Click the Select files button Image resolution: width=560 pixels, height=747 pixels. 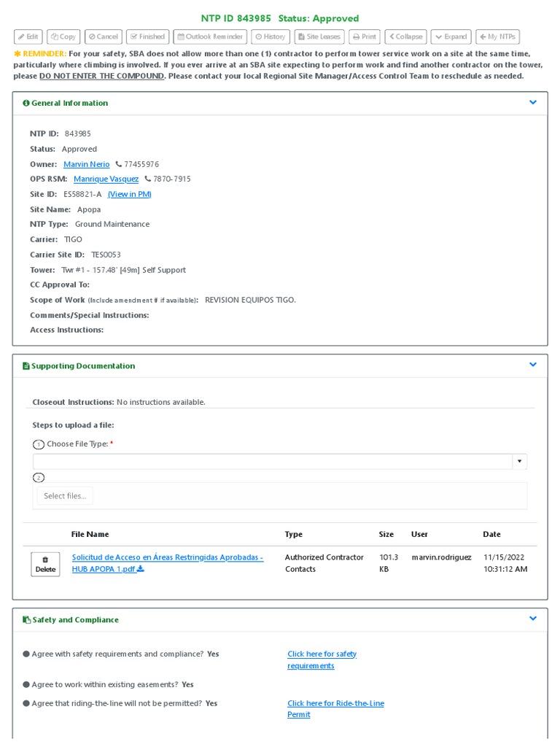65,496
